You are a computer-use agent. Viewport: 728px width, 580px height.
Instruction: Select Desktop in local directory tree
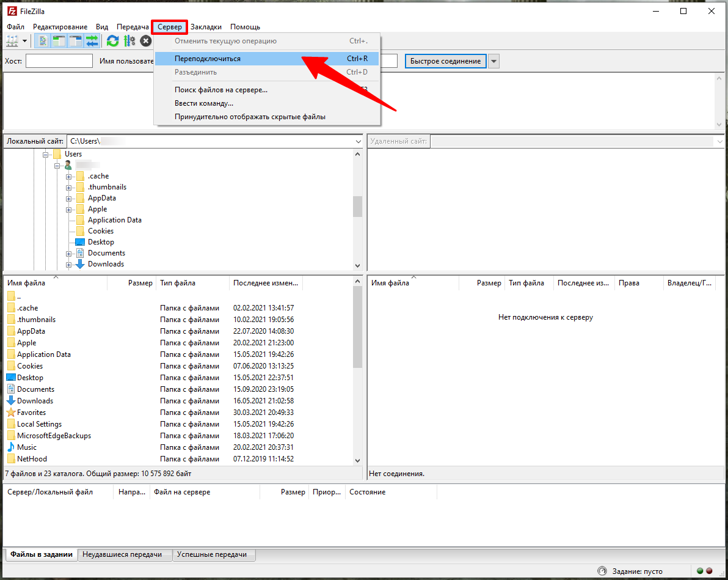click(x=101, y=242)
